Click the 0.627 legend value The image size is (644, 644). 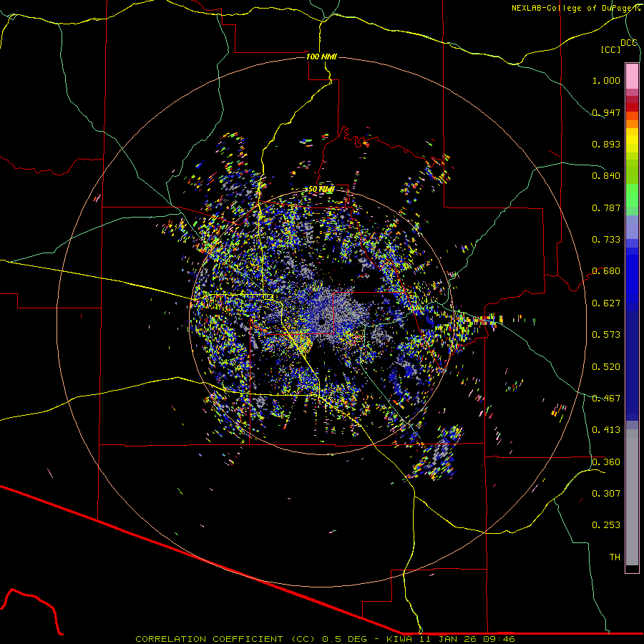pyautogui.click(x=606, y=303)
